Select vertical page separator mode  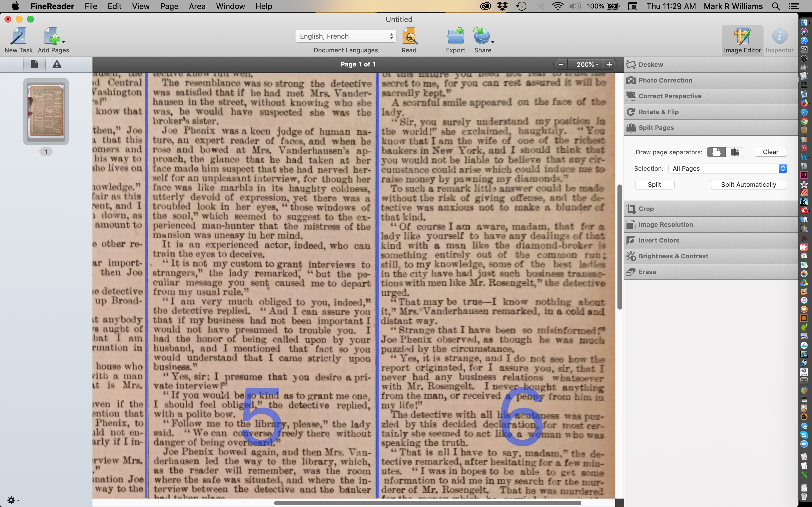click(734, 152)
